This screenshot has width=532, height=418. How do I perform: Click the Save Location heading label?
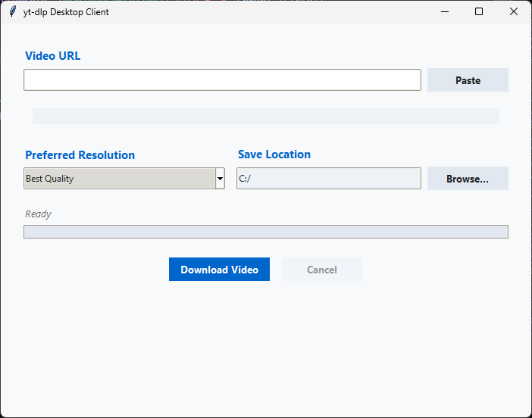click(274, 154)
